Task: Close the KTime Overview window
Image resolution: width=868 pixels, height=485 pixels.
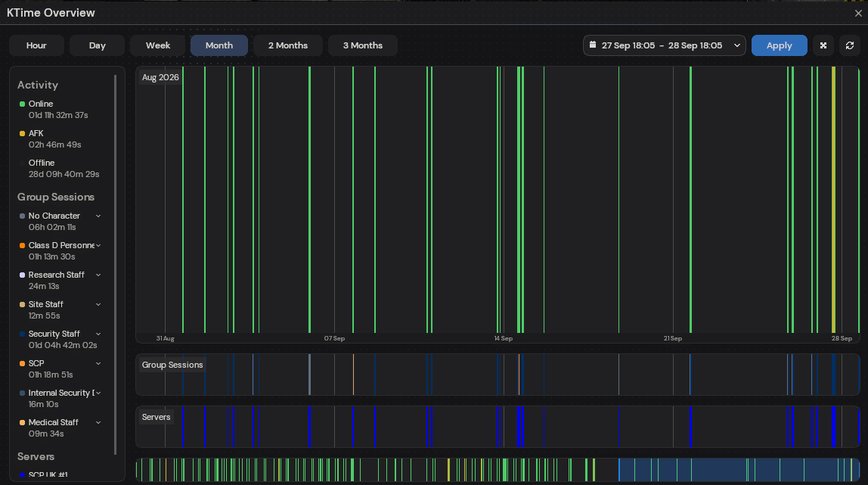Action: pyautogui.click(x=858, y=13)
